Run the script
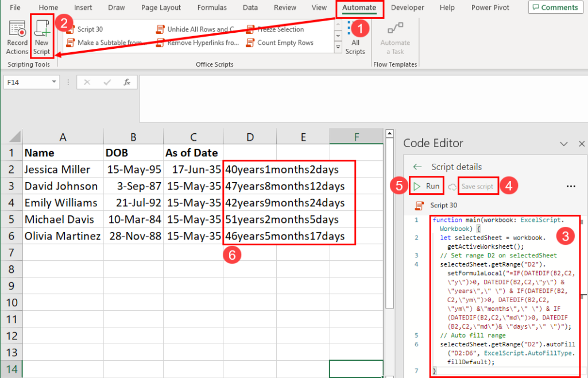This screenshot has height=378, width=588. (427, 186)
